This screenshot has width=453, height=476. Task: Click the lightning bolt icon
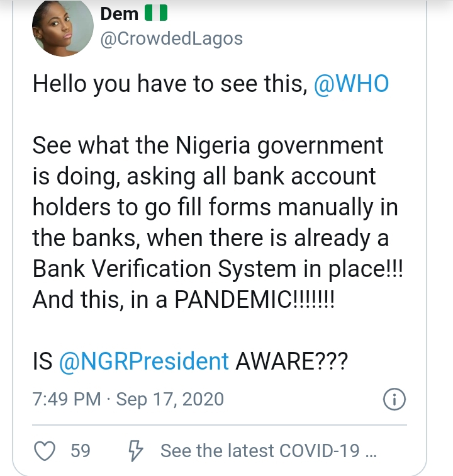point(135,451)
